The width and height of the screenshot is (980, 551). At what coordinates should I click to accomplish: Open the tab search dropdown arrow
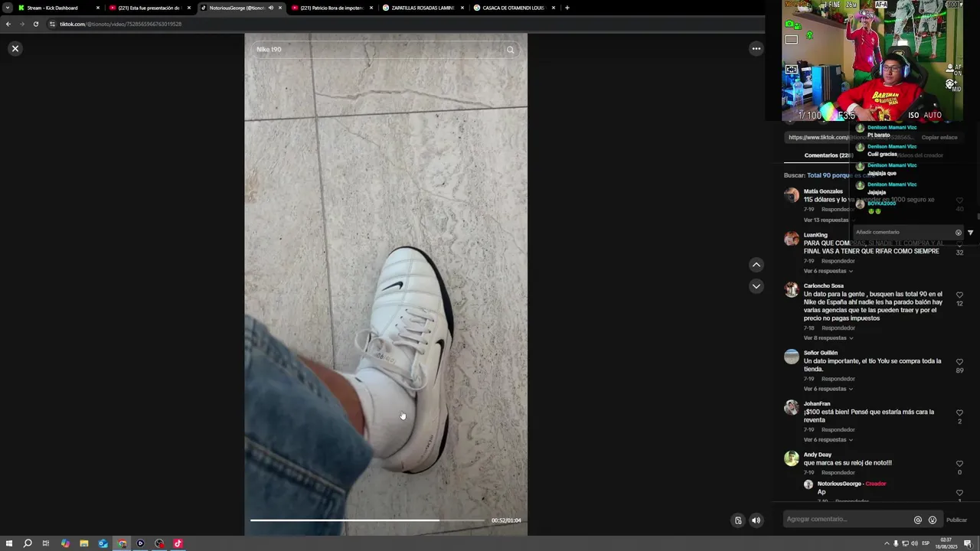pyautogui.click(x=7, y=8)
